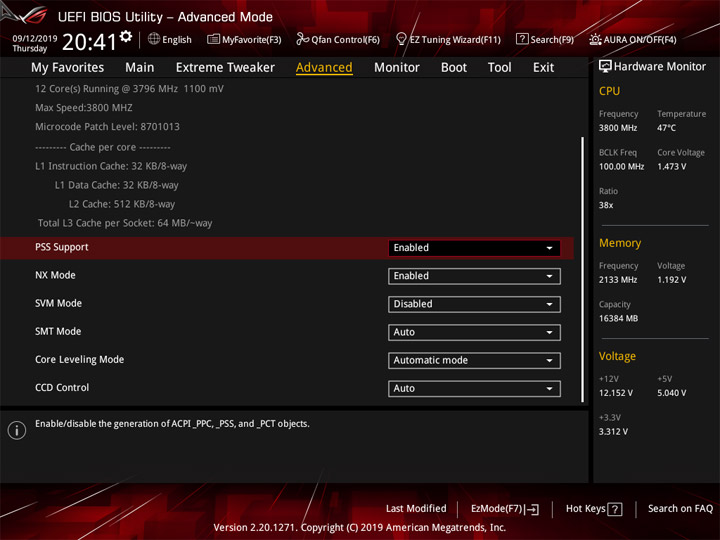
Task: Click the AURA light icon
Action: (x=595, y=39)
